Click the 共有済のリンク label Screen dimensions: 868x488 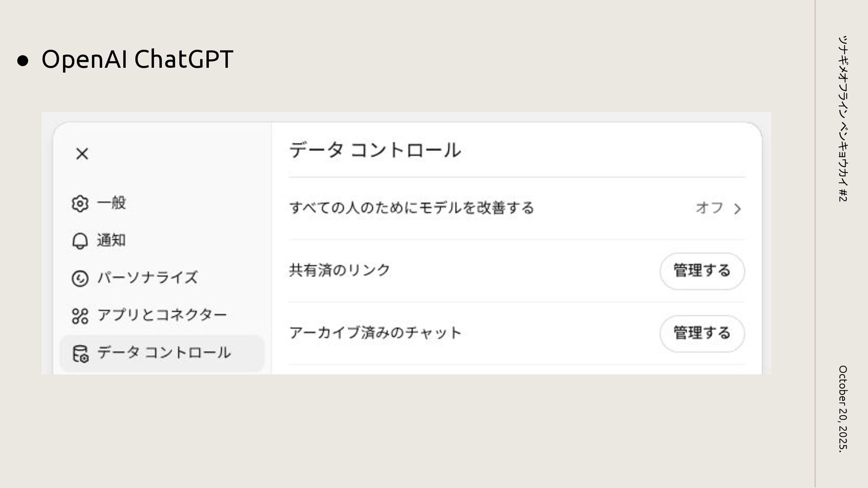pyautogui.click(x=340, y=270)
